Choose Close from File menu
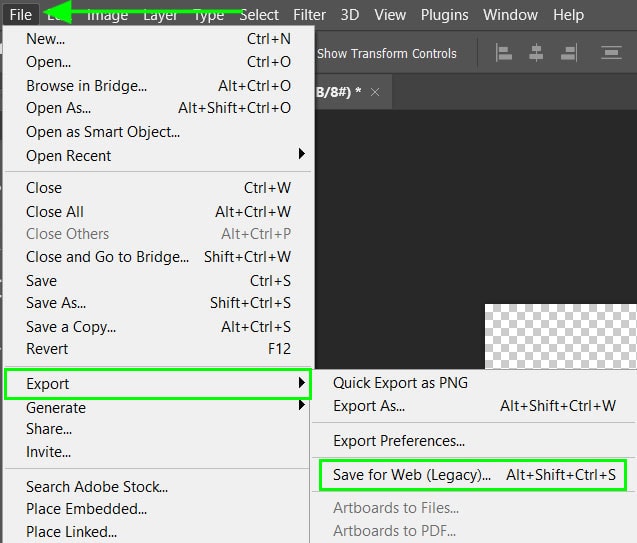 click(x=158, y=188)
